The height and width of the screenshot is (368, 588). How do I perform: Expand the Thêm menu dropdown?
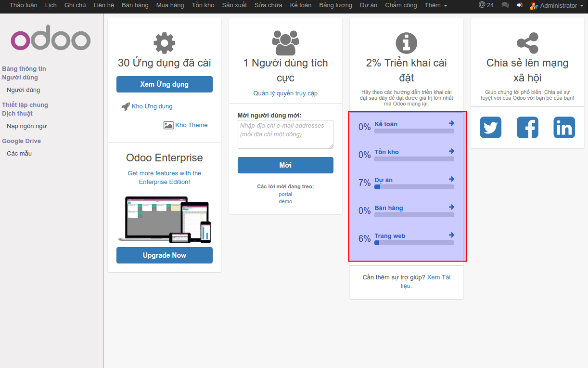(x=436, y=5)
